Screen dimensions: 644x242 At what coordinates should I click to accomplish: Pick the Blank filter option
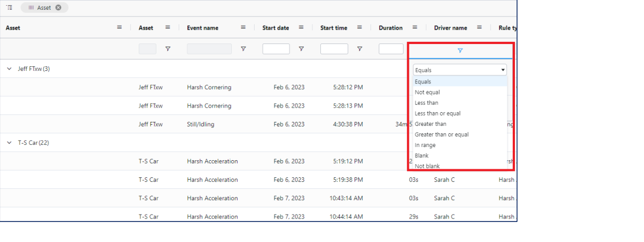(x=421, y=156)
